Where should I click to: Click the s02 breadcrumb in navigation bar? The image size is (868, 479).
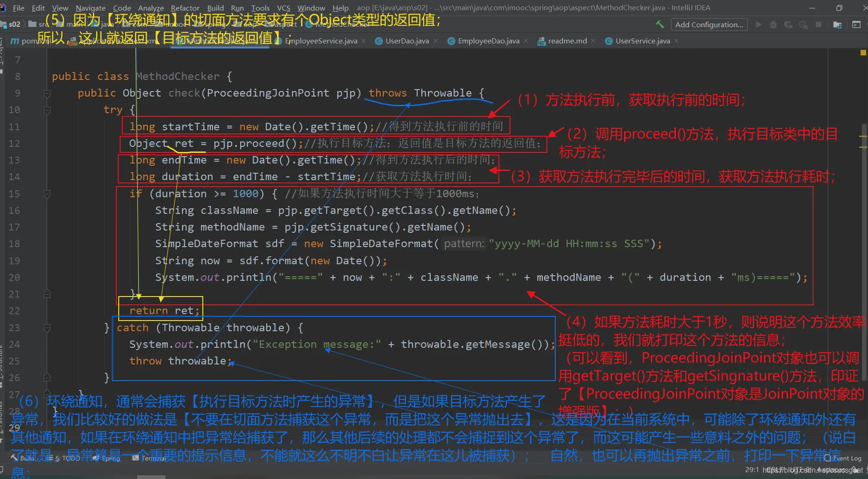click(14, 24)
